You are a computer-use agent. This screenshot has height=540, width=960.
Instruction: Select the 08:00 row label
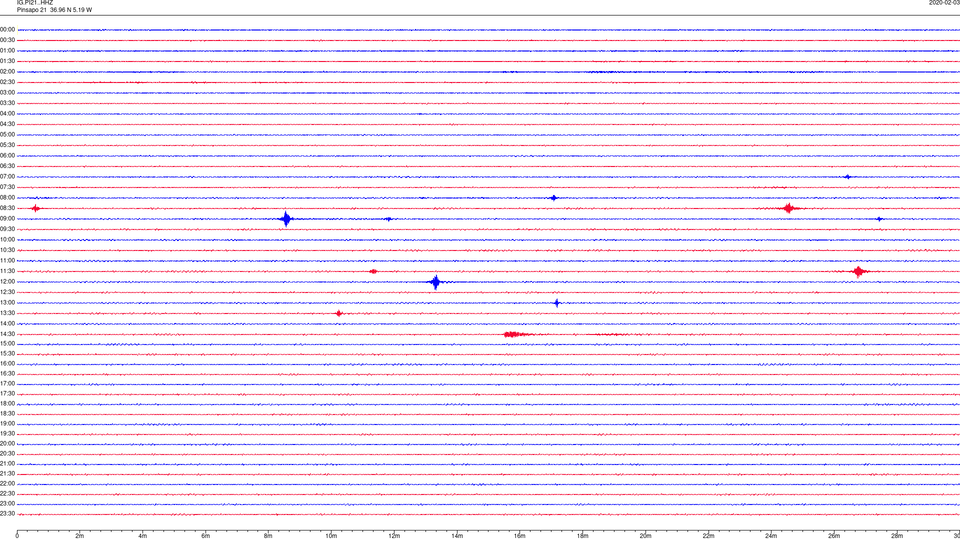pyautogui.click(x=7, y=198)
